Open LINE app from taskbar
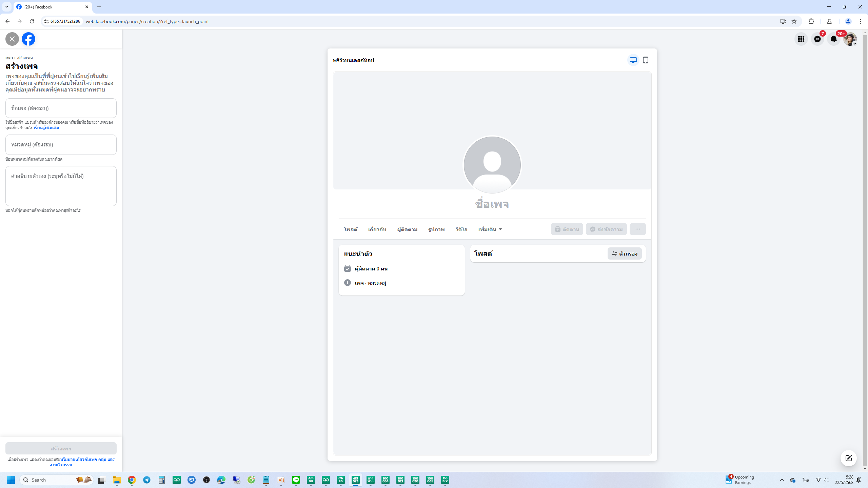868x488 pixels. pyautogui.click(x=296, y=480)
